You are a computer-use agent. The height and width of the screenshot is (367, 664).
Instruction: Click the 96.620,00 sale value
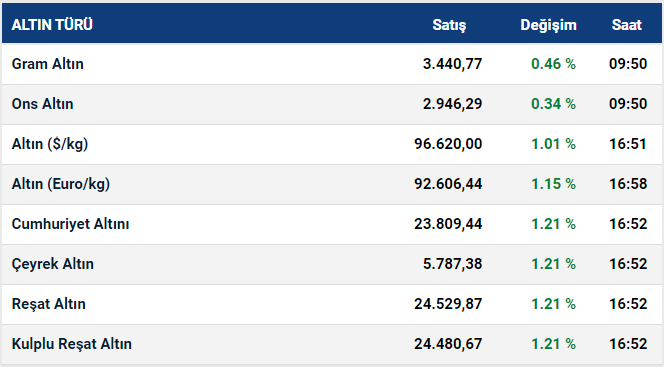[x=448, y=144]
